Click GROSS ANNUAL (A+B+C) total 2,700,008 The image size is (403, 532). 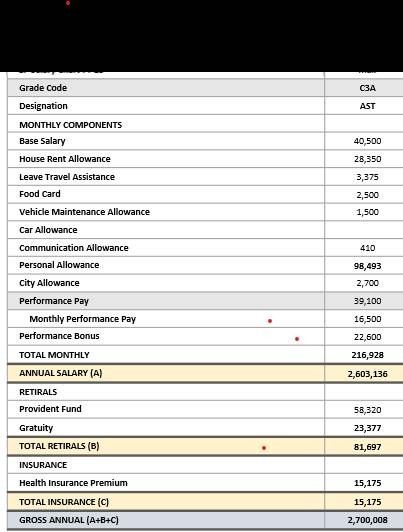367,520
